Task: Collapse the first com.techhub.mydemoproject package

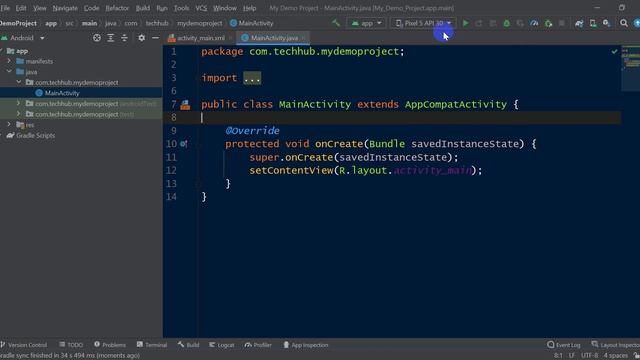Action: (19, 82)
